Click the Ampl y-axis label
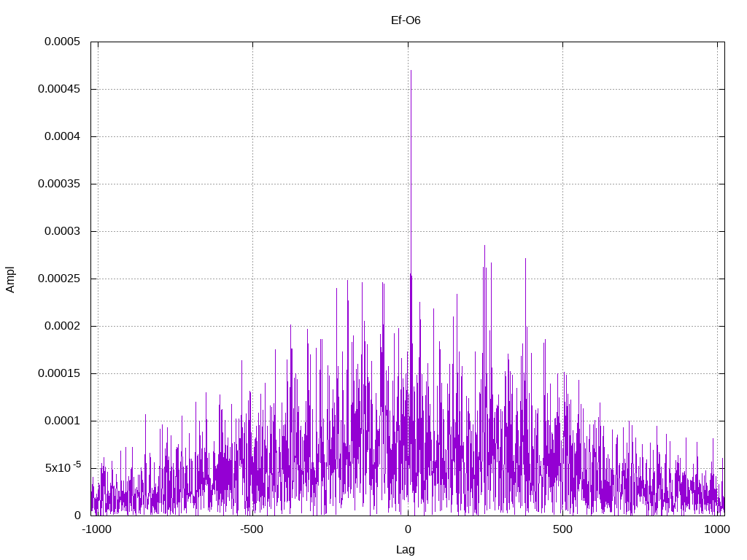Screen dimensions: 747x560 coord(10,279)
